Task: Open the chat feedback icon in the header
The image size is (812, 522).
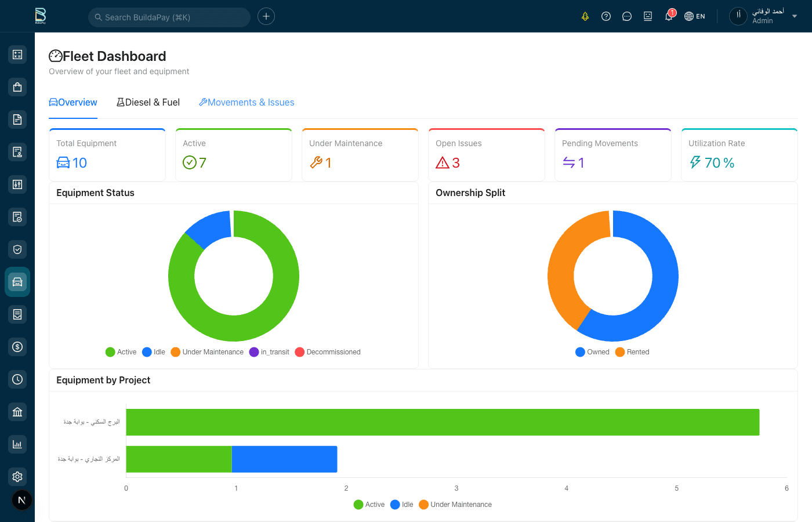Action: pos(627,16)
